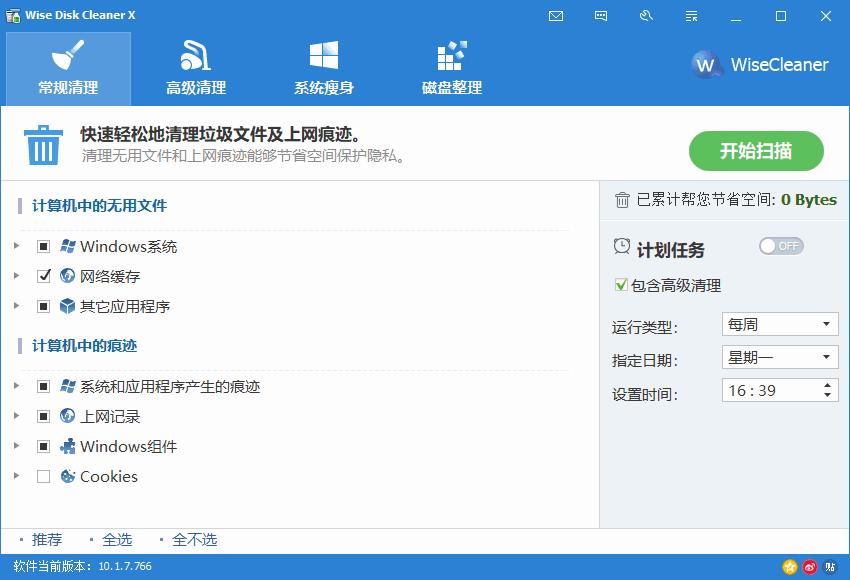Open the feedback chat icon in title bar
850x580 pixels.
pyautogui.click(x=601, y=16)
